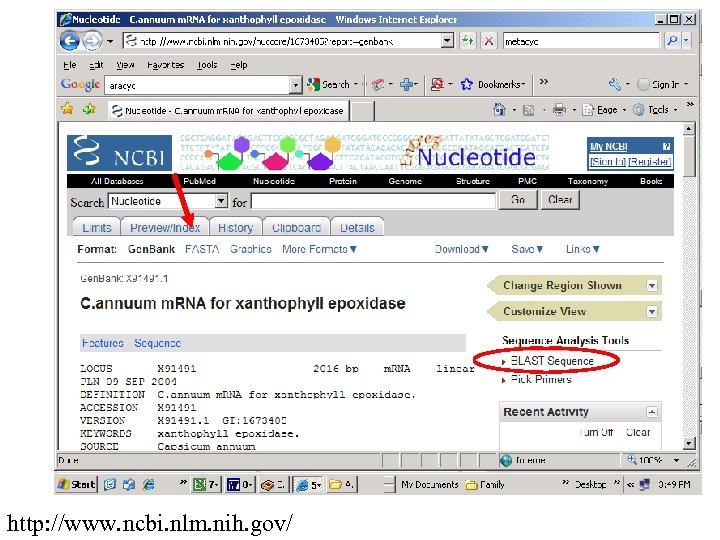Image resolution: width=720 pixels, height=540 pixels.
Task: Open the Edit menu
Action: click(x=96, y=65)
